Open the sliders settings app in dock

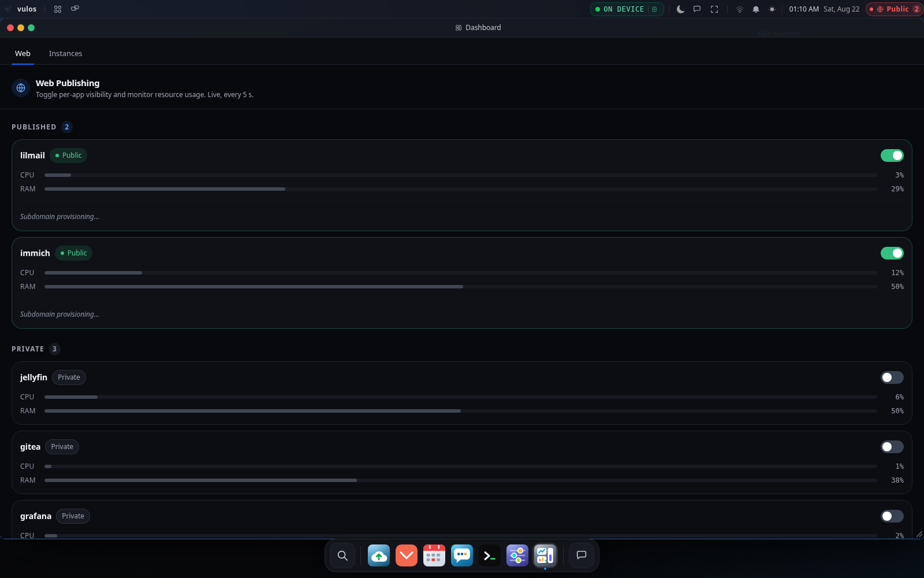point(517,555)
